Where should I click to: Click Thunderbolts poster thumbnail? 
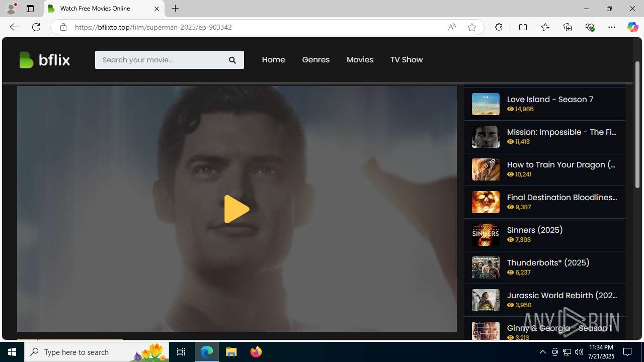click(486, 267)
